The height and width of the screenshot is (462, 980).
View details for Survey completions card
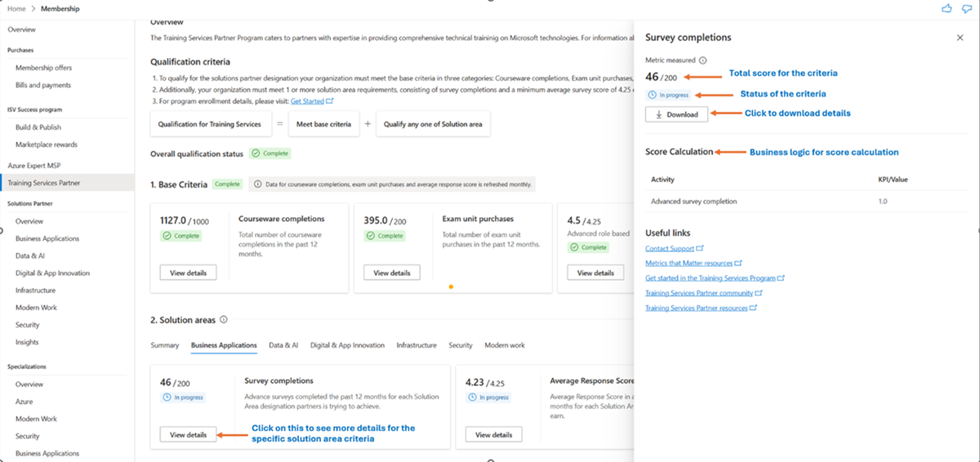tap(188, 435)
